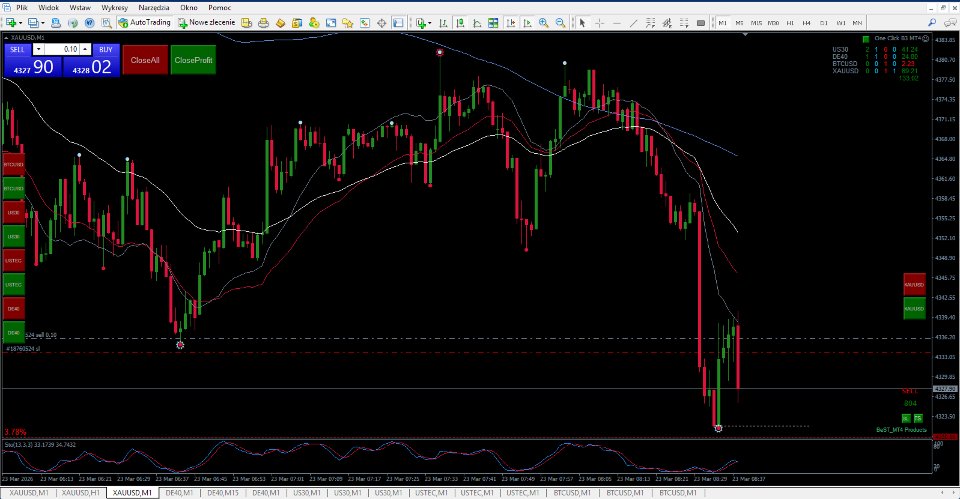
Task: Switch chart to bar chart icon
Action: (x=443, y=23)
